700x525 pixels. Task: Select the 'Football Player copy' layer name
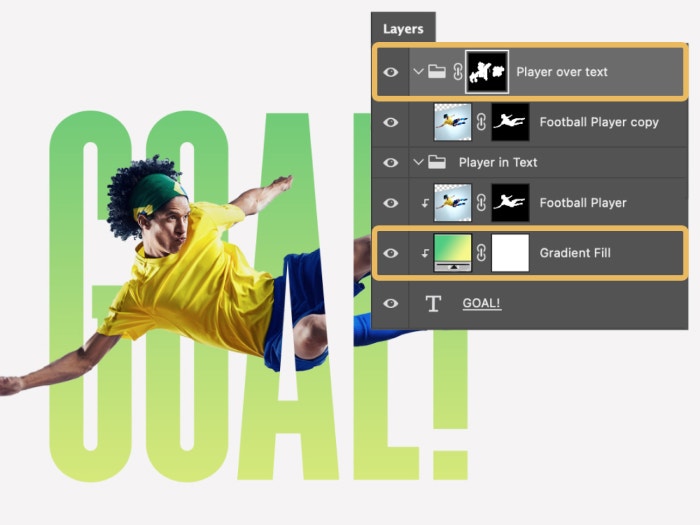click(599, 122)
